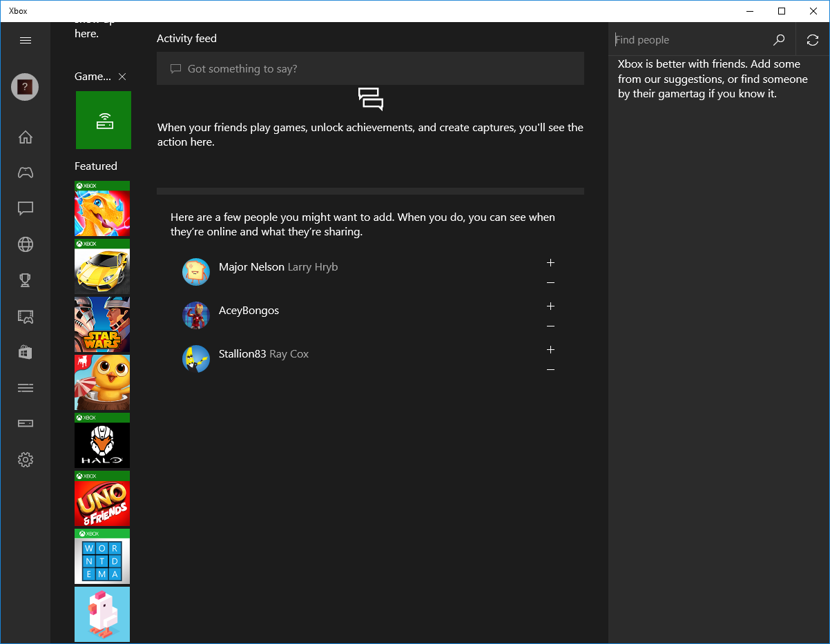Viewport: 830px width, 644px height.
Task: Go to Home in the sidebar
Action: 26,137
